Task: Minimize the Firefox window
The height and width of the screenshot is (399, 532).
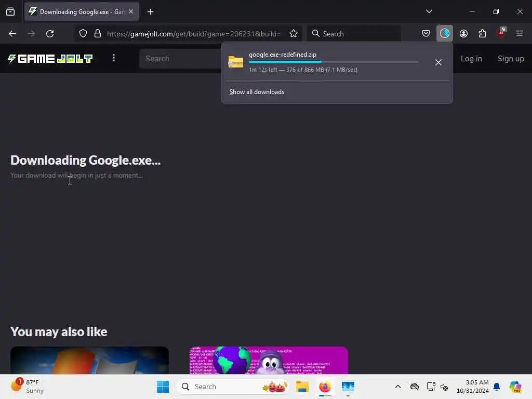Action: (x=472, y=11)
